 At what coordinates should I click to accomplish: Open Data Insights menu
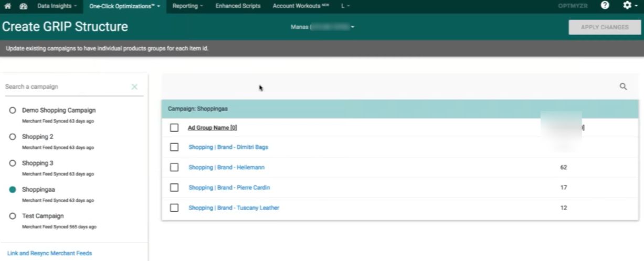point(57,6)
